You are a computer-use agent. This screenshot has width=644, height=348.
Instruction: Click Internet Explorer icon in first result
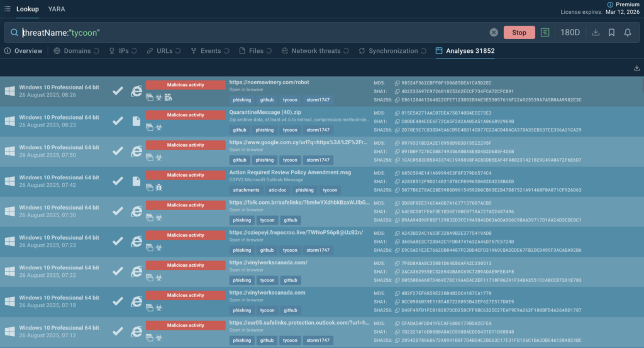click(136, 91)
